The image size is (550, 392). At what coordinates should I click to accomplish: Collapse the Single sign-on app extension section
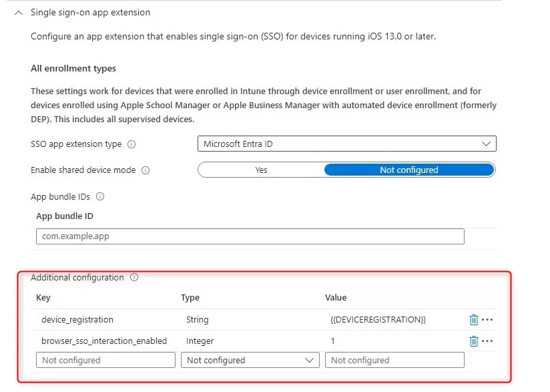point(18,13)
